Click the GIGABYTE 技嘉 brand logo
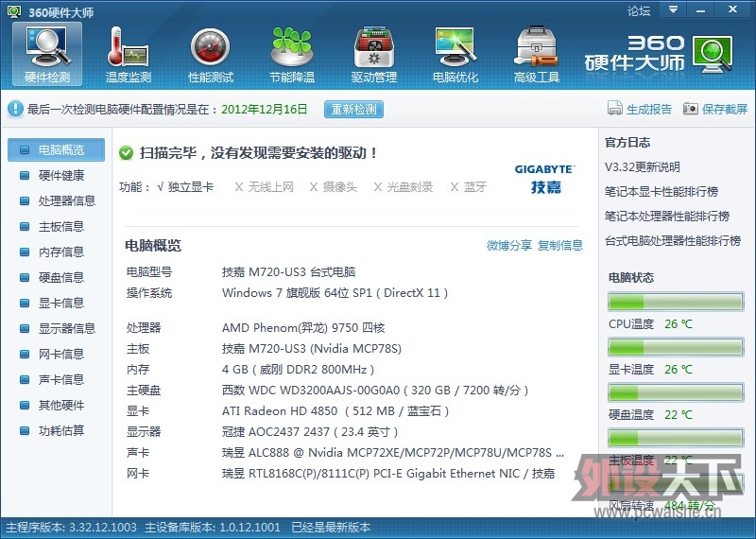This screenshot has width=756, height=539. 545,179
